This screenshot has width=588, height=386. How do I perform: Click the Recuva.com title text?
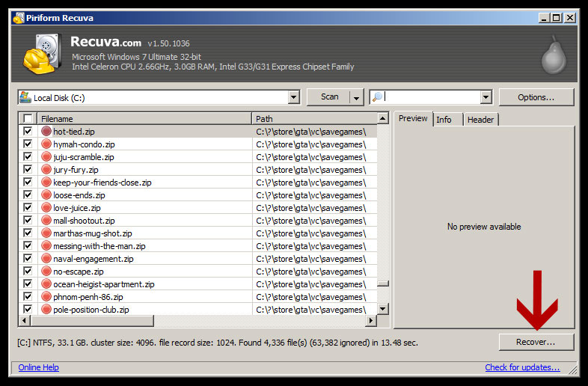coord(105,42)
